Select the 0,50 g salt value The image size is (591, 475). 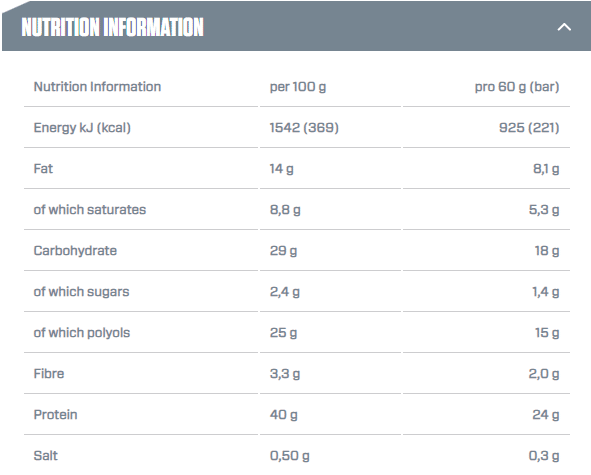(289, 456)
